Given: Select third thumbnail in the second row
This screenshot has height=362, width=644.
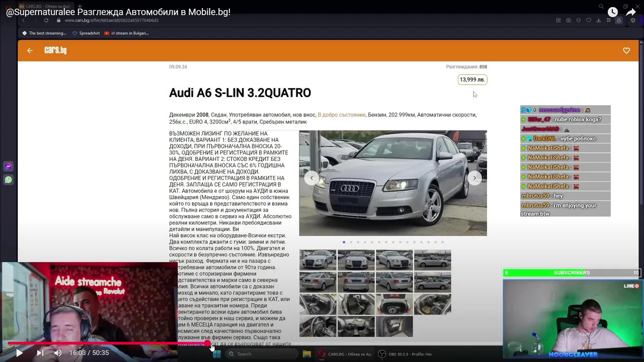Looking at the screenshot, I should click(x=394, y=282).
